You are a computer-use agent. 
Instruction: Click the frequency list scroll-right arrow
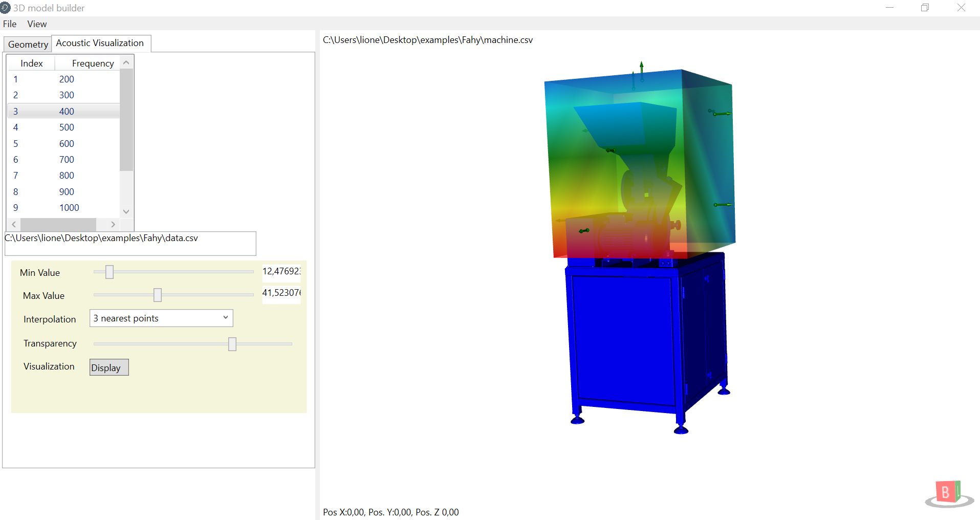click(113, 224)
